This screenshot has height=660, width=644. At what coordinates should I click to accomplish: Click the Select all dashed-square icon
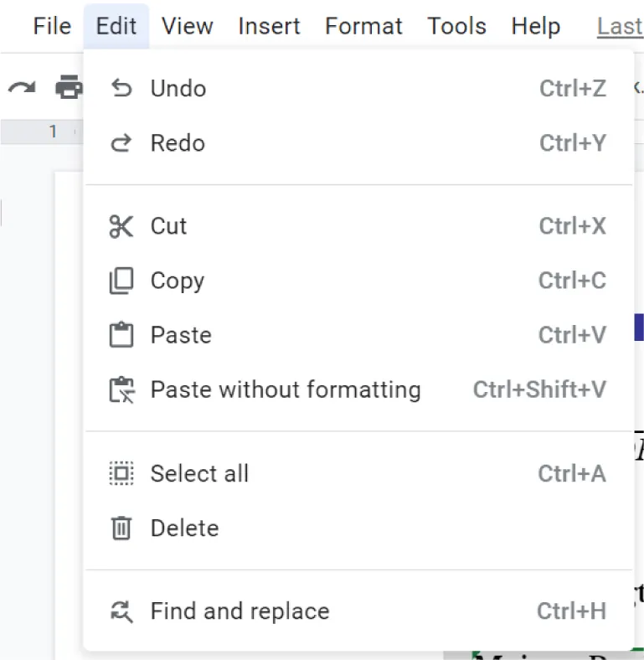point(121,474)
